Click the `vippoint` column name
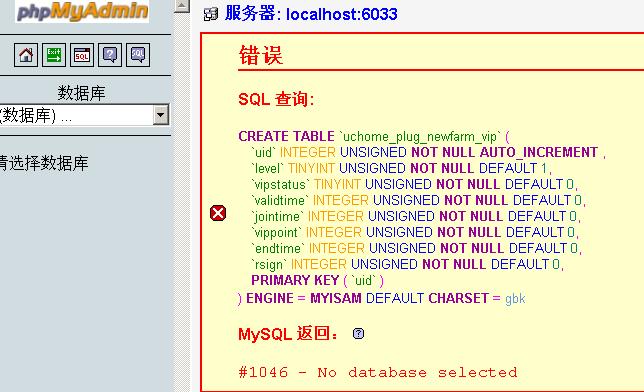Screen dimensions: 644x392 [276, 233]
